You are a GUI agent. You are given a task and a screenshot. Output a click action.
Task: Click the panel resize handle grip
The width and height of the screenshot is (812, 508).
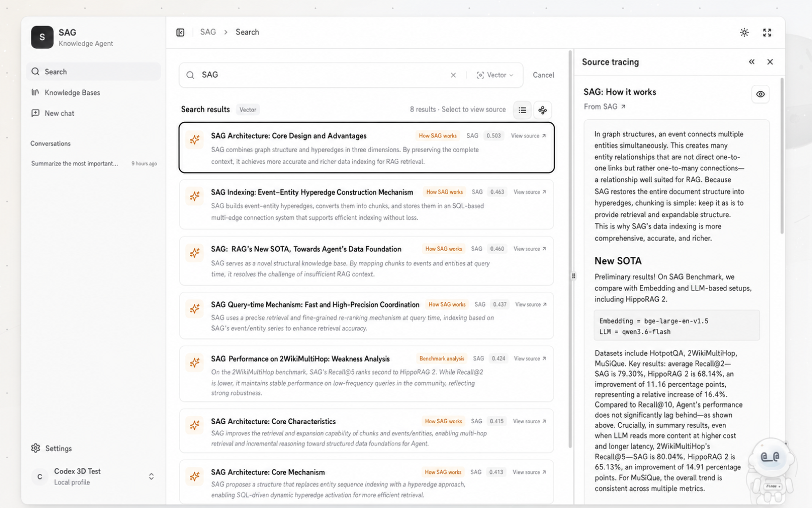[573, 276]
